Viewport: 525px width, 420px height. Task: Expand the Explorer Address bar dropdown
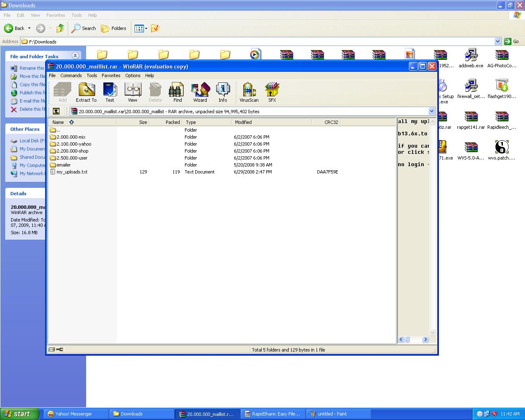pos(498,41)
